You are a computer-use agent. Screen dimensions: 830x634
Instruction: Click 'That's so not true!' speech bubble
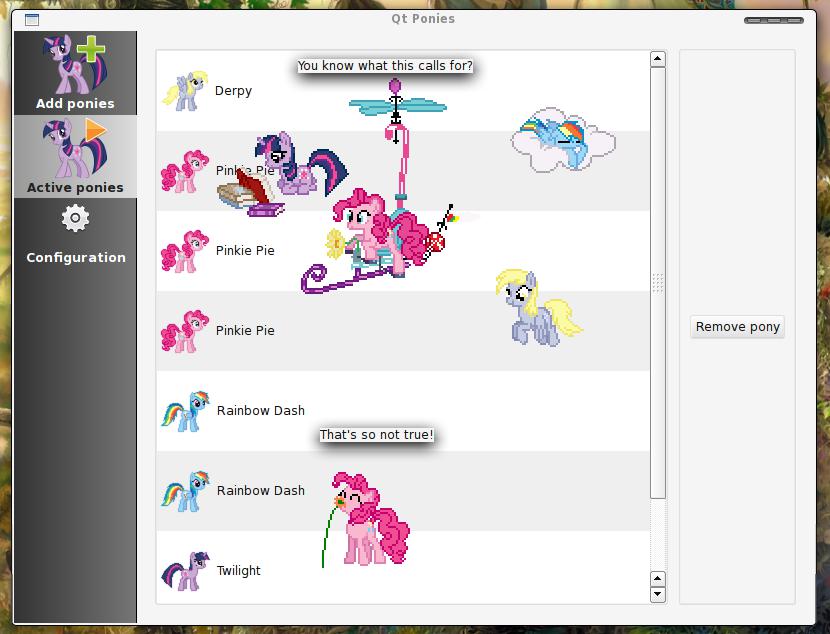pos(376,434)
